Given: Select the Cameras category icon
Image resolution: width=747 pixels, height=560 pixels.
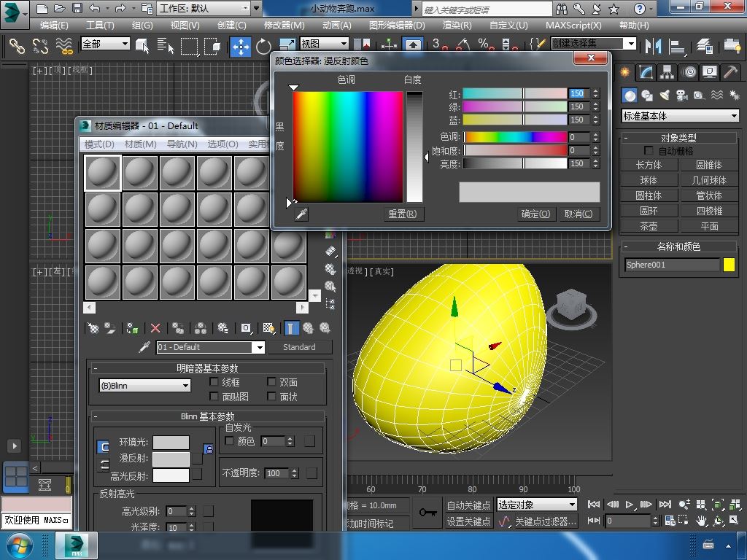Looking at the screenshot, I should coord(682,96).
